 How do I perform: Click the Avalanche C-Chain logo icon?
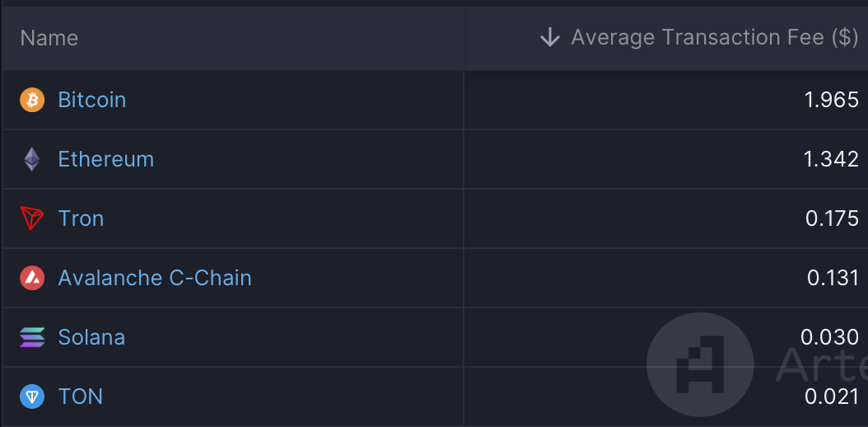click(x=32, y=278)
